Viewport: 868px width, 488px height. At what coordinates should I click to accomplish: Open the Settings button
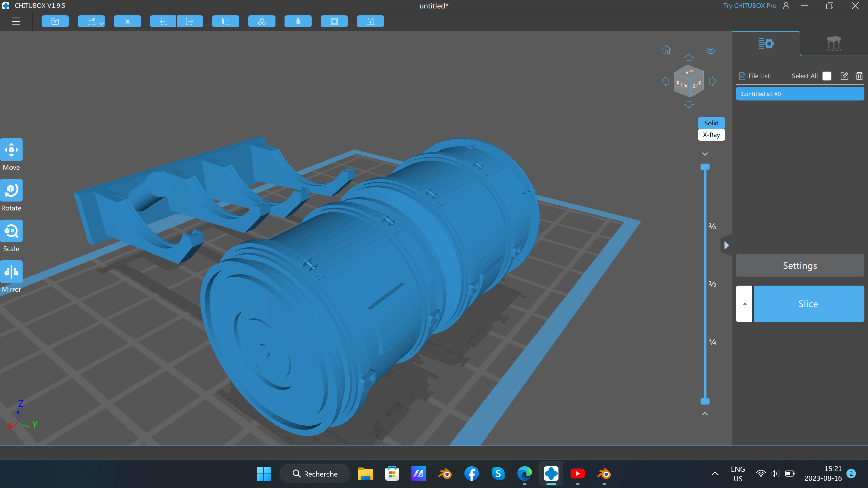pos(800,265)
